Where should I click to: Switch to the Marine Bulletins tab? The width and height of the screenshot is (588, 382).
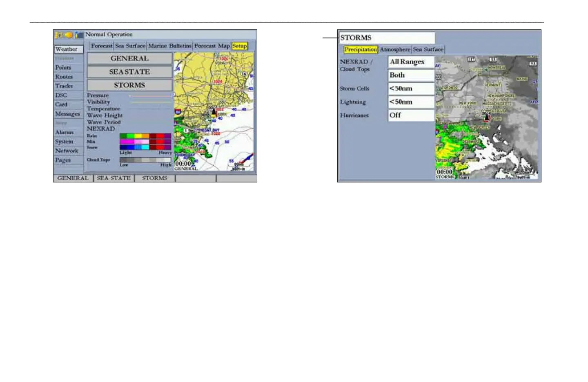[x=169, y=46]
